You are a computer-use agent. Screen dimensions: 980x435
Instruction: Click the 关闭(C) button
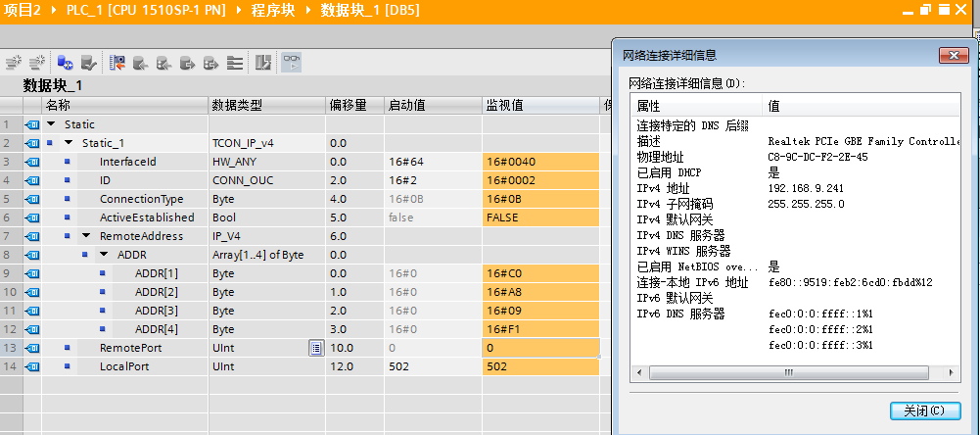925,411
